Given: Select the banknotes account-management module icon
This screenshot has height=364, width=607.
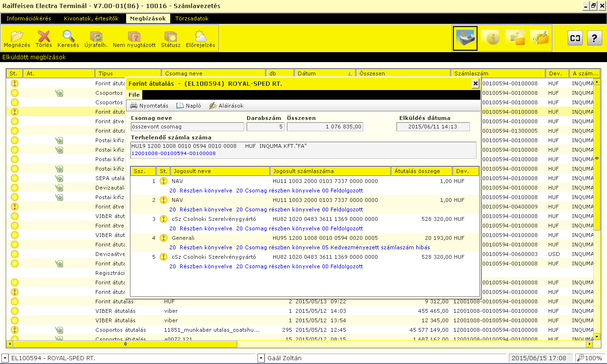Looking at the screenshot, I should coord(465,38).
